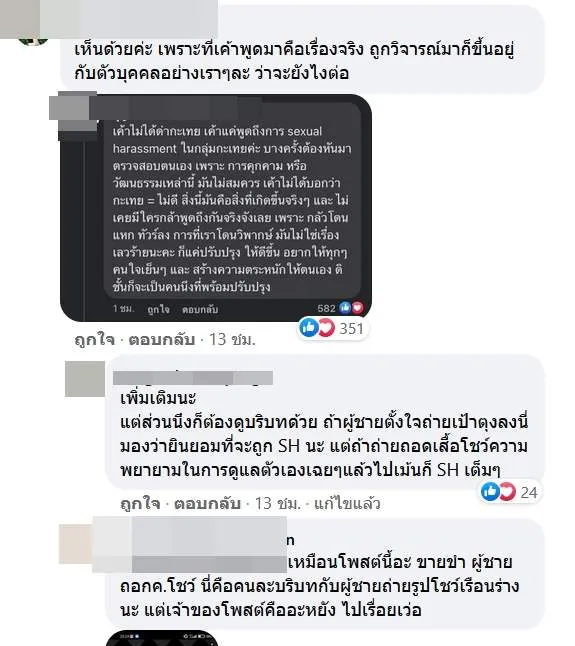Image resolution: width=575 pixels, height=646 pixels.
Task: Click the blue like icon next to 582
Action: (x=345, y=307)
